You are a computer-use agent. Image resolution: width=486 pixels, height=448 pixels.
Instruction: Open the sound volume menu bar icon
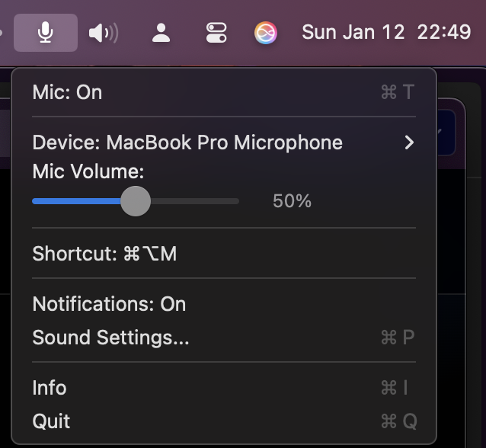click(x=104, y=33)
